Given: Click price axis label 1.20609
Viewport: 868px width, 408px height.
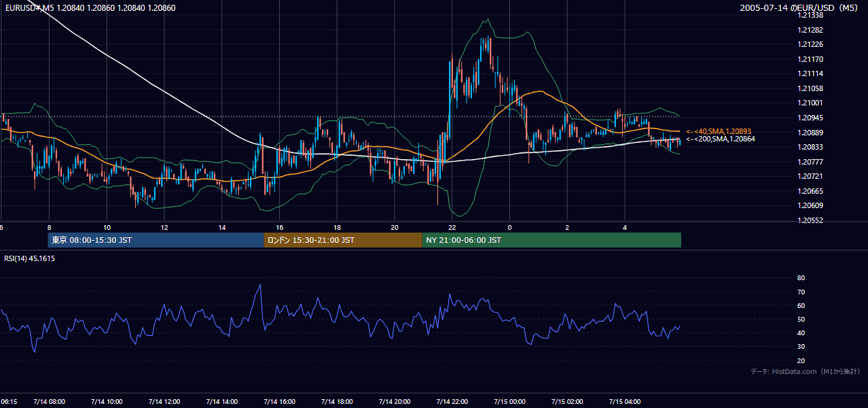Looking at the screenshot, I should tap(812, 205).
